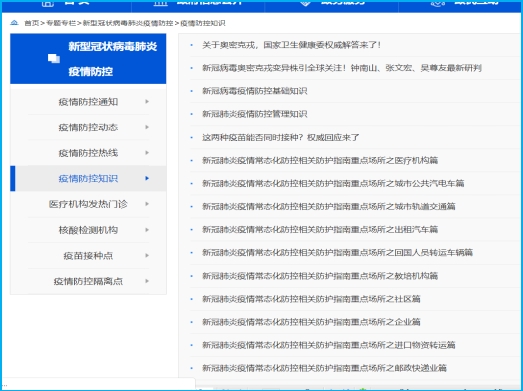Expand blue arrow next to 疫情防控知识

[x=147, y=178]
